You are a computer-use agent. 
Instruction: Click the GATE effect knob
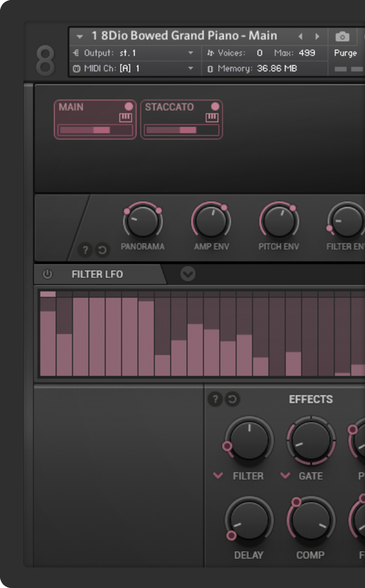click(311, 441)
